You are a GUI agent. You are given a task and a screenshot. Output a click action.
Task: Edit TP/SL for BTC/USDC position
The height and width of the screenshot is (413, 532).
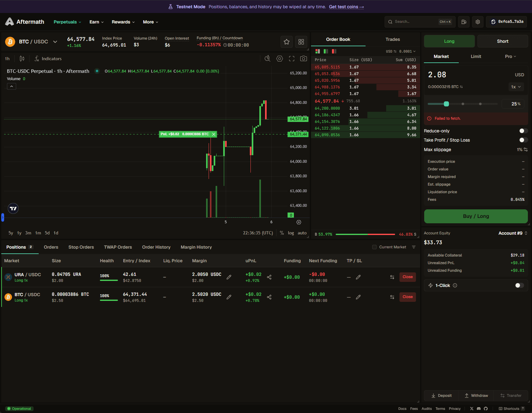[358, 297]
